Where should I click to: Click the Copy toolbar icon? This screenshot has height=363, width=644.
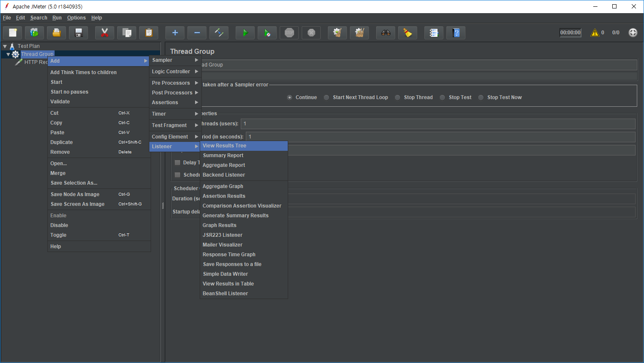pyautogui.click(x=127, y=33)
